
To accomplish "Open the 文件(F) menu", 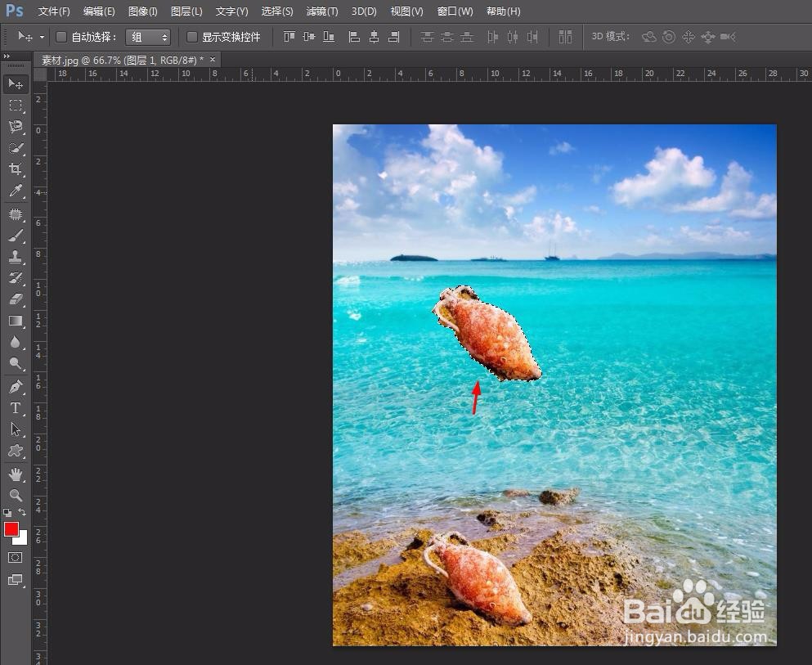I will coord(54,11).
